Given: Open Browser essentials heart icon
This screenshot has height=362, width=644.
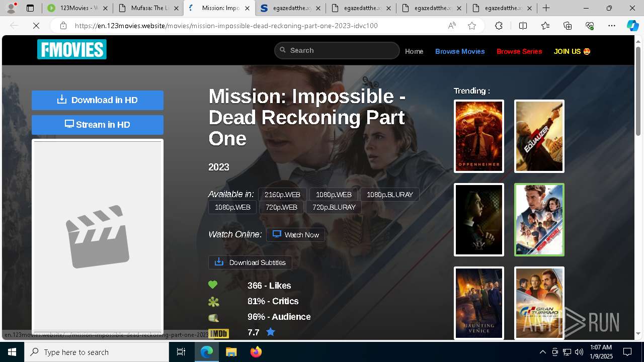Looking at the screenshot, I should pos(590,26).
